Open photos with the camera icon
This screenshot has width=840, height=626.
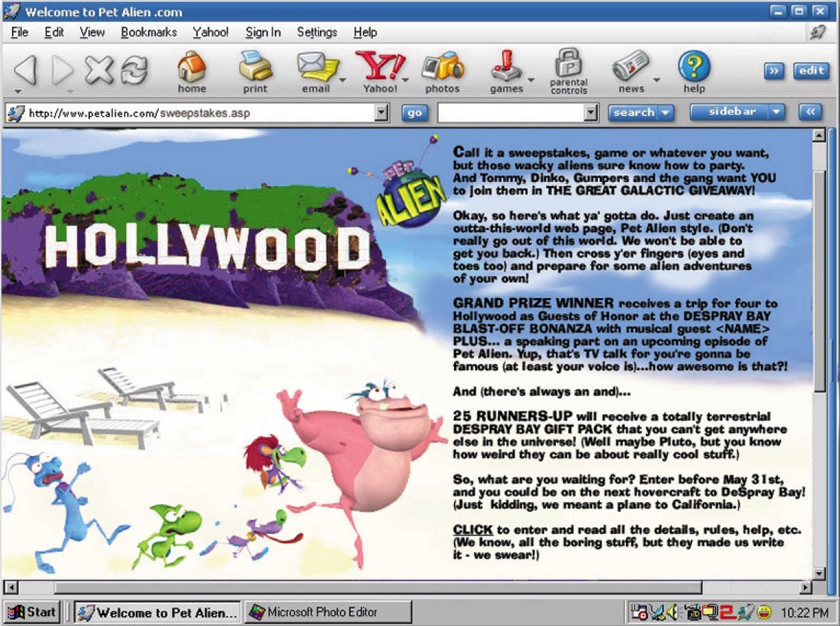pos(442,67)
